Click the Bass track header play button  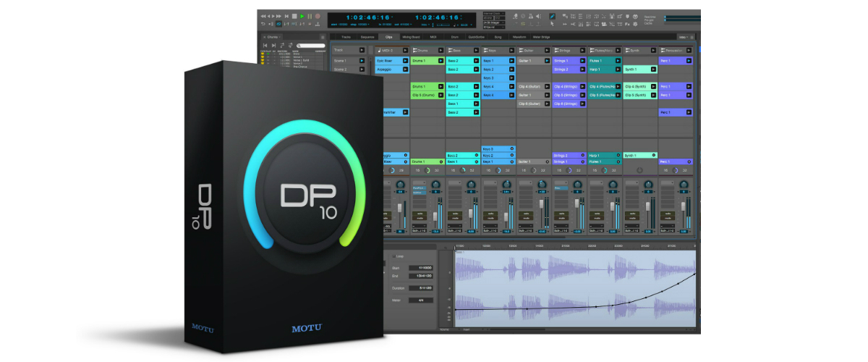(476, 50)
